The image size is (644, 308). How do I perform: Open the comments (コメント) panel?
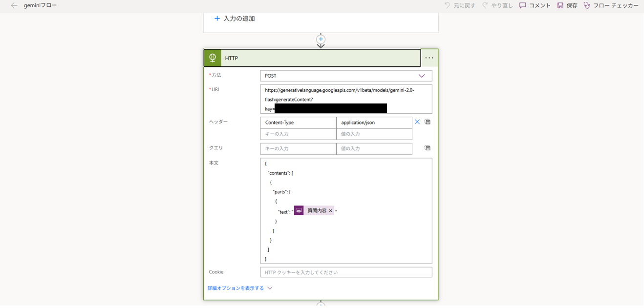(x=535, y=5)
